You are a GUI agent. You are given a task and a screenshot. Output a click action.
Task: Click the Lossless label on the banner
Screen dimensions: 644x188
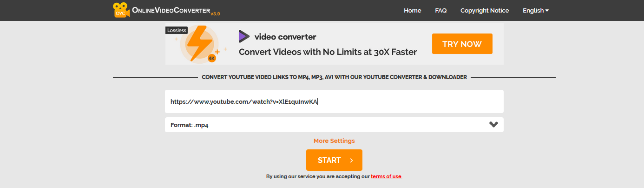click(177, 30)
